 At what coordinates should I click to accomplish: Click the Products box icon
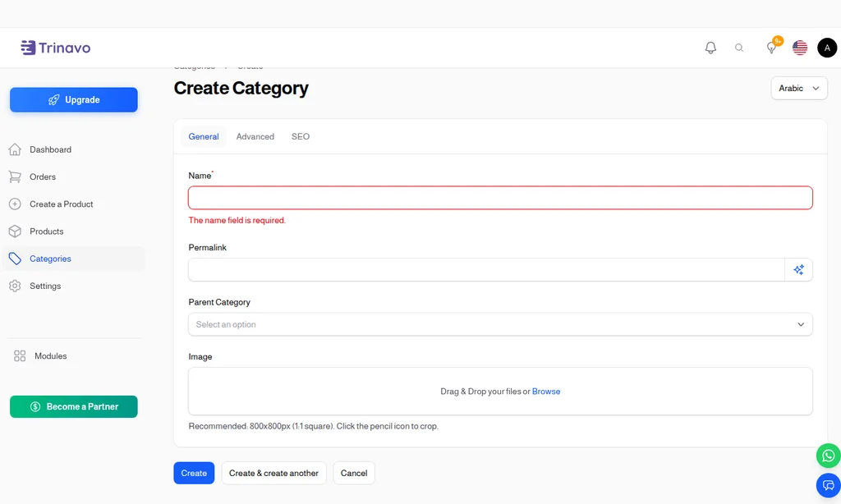15,231
